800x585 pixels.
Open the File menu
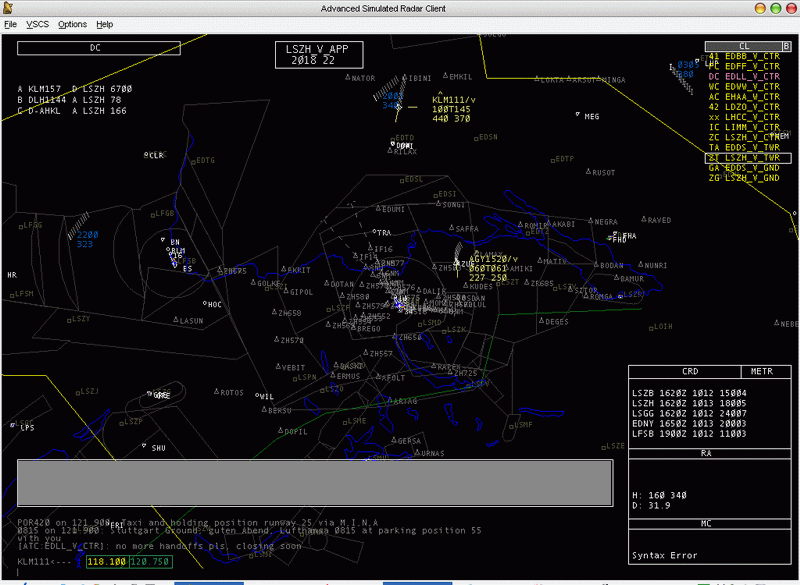pos(10,23)
